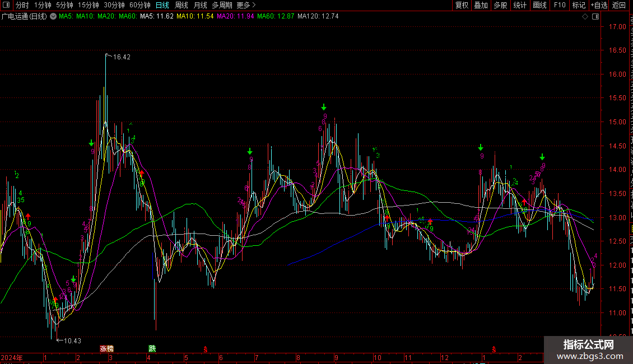Viewport: 633px width, 364px height.
Task: Click the 涨榜 marker badge on timeline
Action: (106, 348)
